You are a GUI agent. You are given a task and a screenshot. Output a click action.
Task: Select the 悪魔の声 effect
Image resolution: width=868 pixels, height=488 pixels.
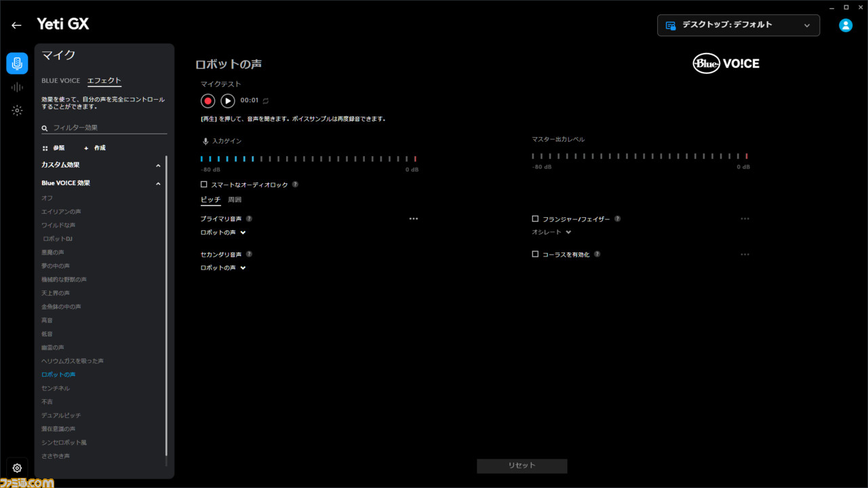(x=53, y=252)
